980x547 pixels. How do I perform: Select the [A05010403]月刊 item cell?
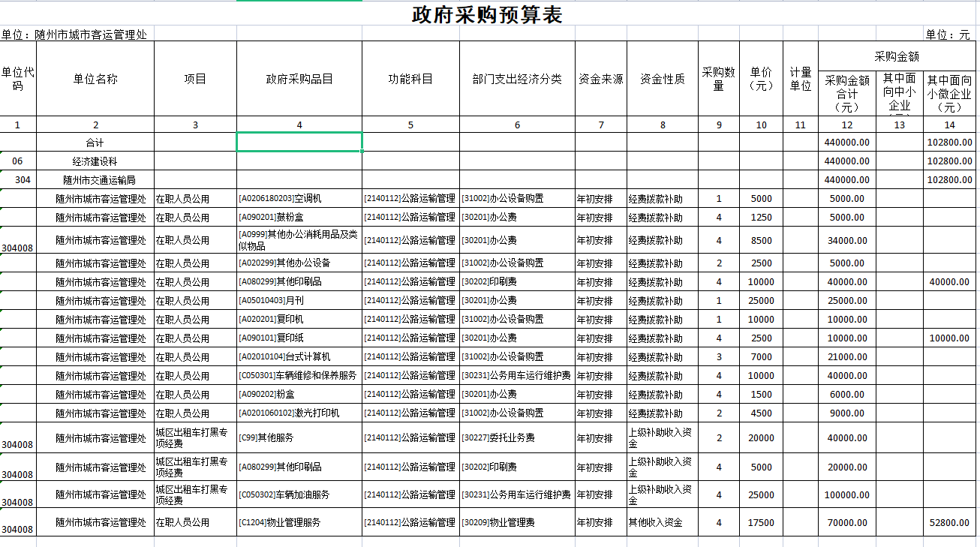pyautogui.click(x=299, y=300)
